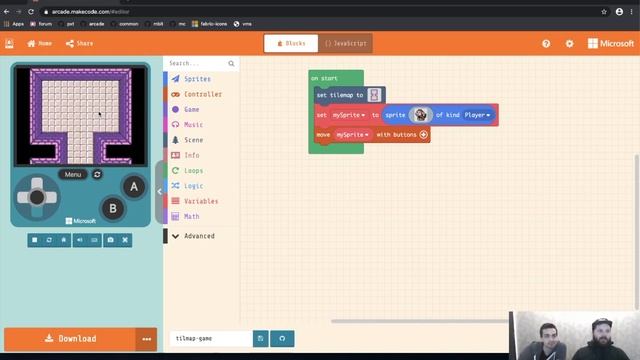Open the Apps bookmarks shortcut

click(x=14, y=24)
